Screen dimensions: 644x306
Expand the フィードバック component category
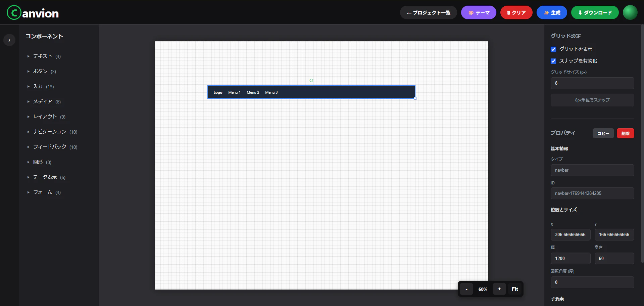click(x=52, y=147)
